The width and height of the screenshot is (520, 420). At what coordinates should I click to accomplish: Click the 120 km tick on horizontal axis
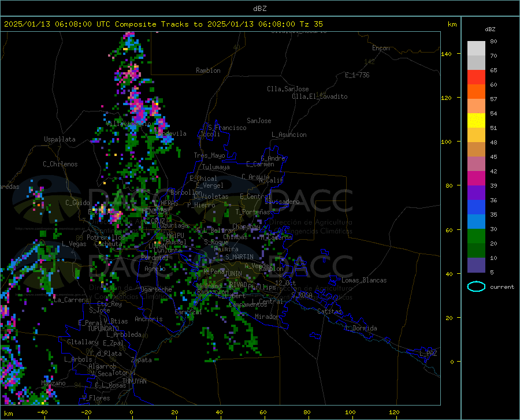click(x=394, y=412)
